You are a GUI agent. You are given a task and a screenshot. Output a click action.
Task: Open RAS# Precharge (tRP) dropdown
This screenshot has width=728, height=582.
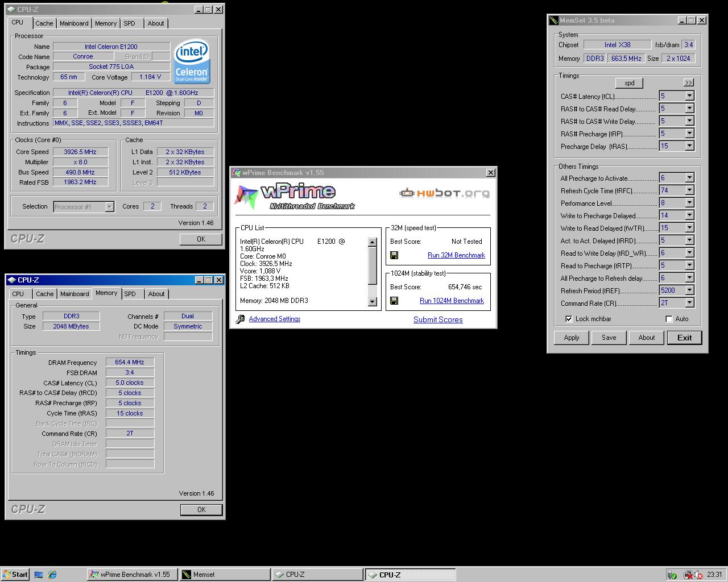[689, 134]
